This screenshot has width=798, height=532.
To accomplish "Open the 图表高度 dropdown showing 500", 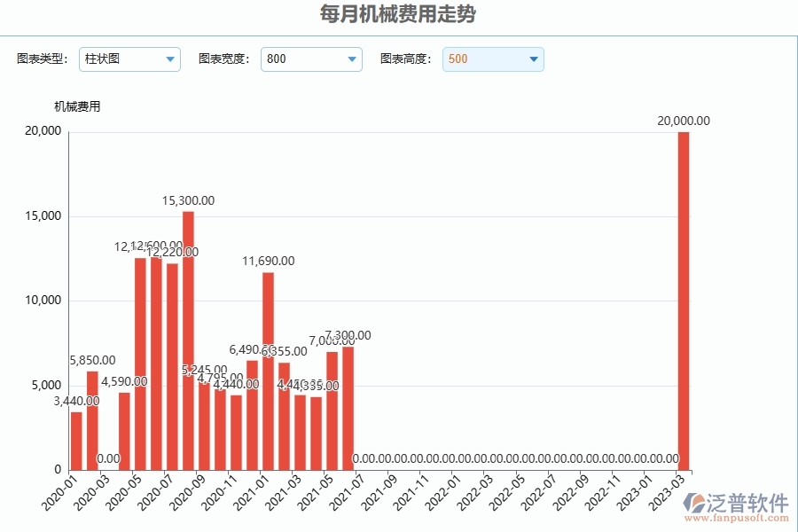I will 493,59.
